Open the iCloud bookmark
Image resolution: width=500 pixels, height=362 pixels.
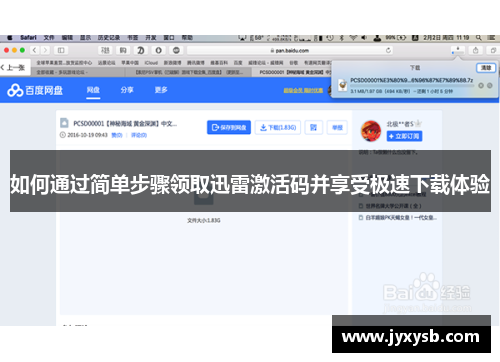(151, 63)
